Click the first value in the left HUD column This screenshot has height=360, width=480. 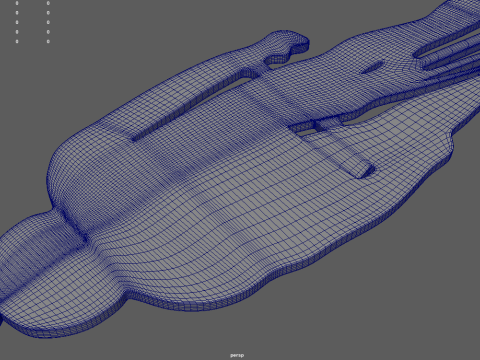tap(17, 3)
